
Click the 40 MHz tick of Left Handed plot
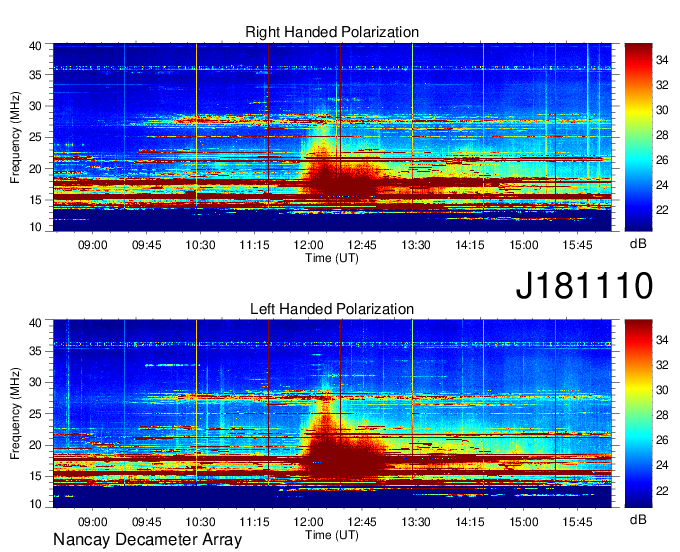point(35,323)
